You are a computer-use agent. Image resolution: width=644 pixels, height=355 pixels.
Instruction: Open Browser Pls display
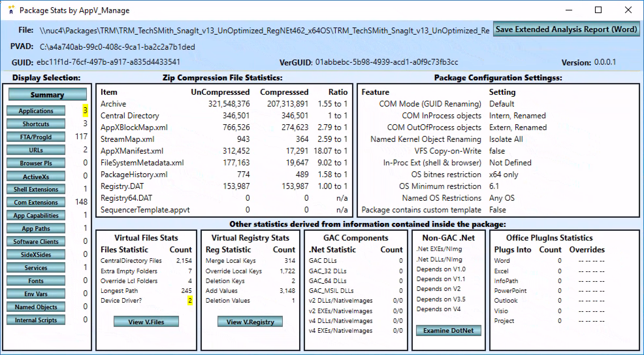[x=36, y=163]
